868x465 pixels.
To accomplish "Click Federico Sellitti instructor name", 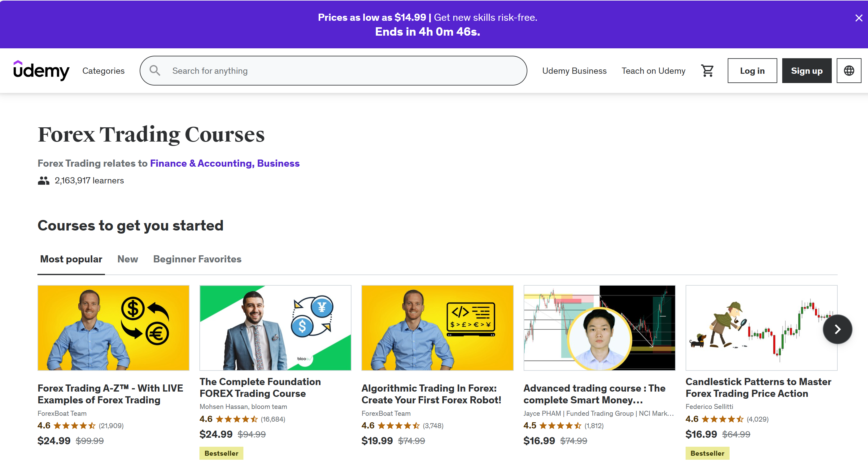I will 709,406.
